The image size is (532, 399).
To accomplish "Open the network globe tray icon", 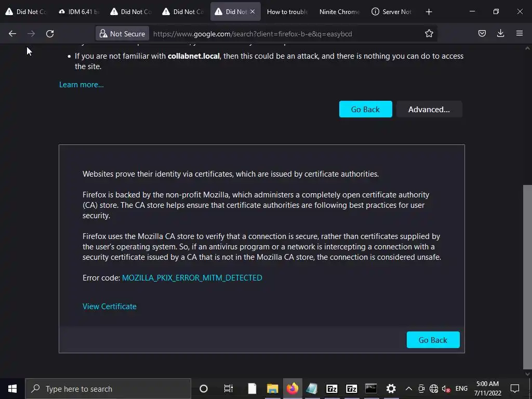I will [434, 389].
